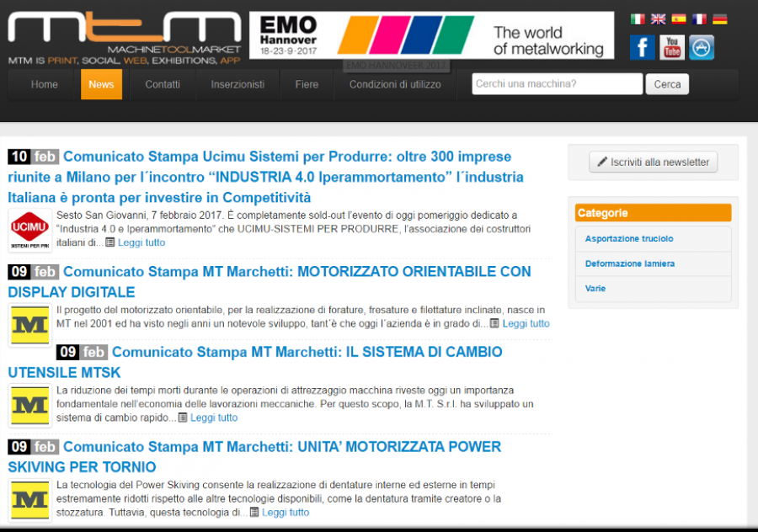Navigate to the Fiere menu item
This screenshot has height=532, width=758.
click(307, 84)
